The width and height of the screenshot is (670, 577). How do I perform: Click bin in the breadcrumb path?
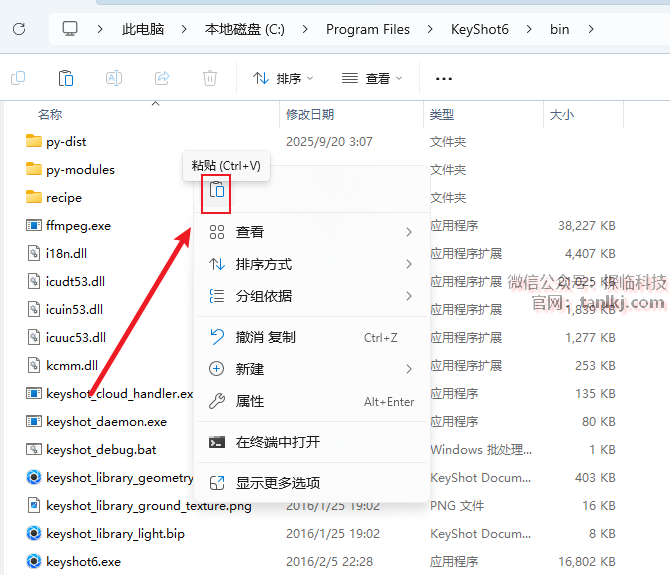pos(559,29)
